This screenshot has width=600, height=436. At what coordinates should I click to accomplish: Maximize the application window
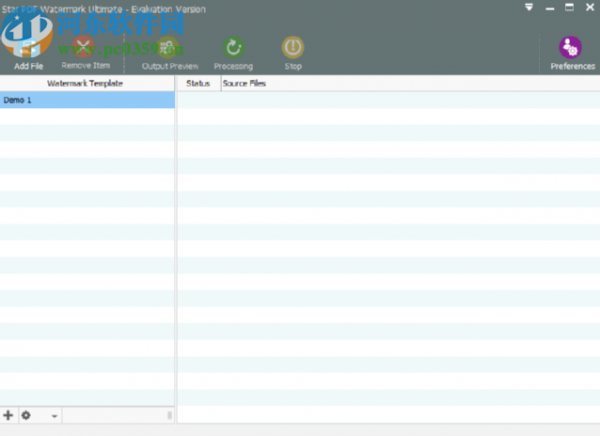pyautogui.click(x=568, y=7)
